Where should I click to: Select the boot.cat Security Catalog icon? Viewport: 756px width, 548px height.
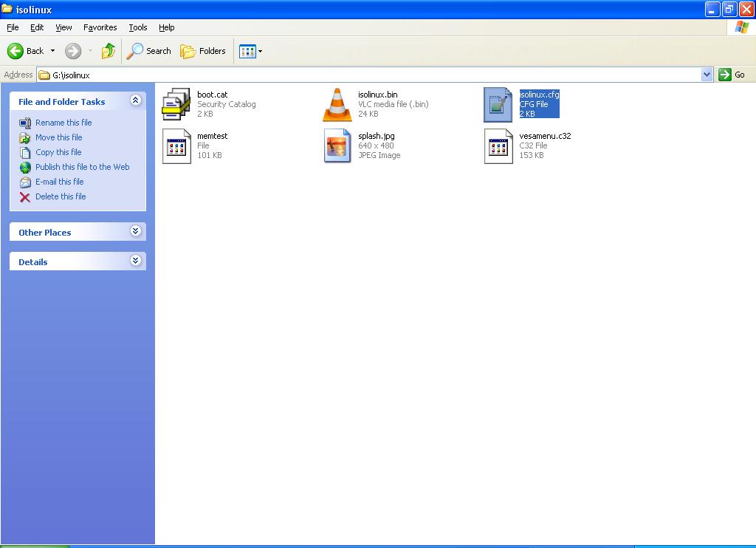pos(176,104)
